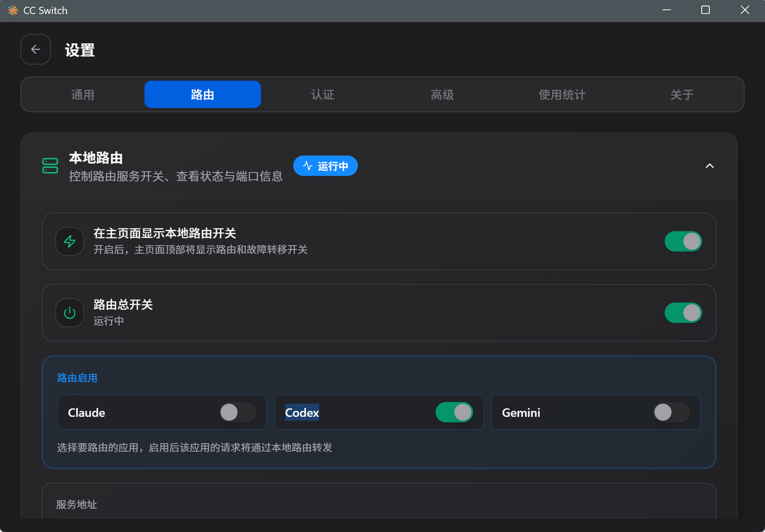Click 开启后，主页面顶部将显示 description text
This screenshot has width=765, height=532.
201,250
